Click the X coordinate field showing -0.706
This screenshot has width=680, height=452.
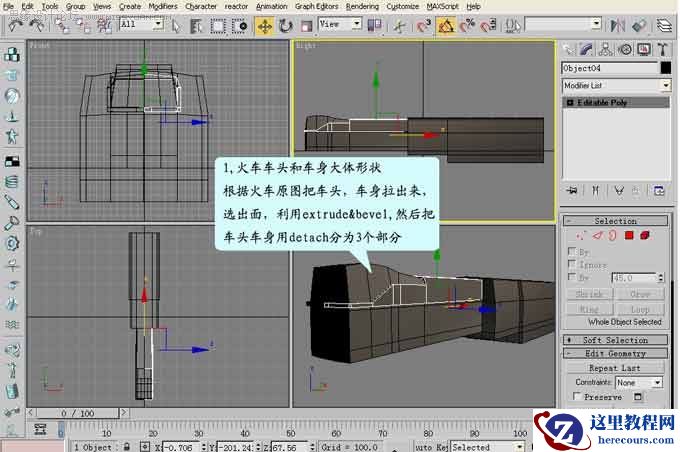pos(181,447)
